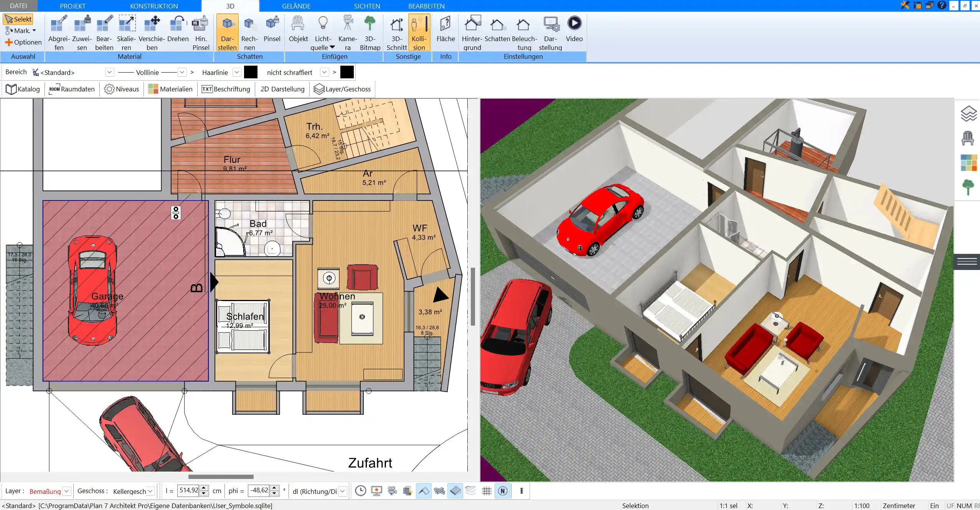Screen dimensions: 980x510
Task: Activate the Skalieren material tool
Action: [126, 33]
